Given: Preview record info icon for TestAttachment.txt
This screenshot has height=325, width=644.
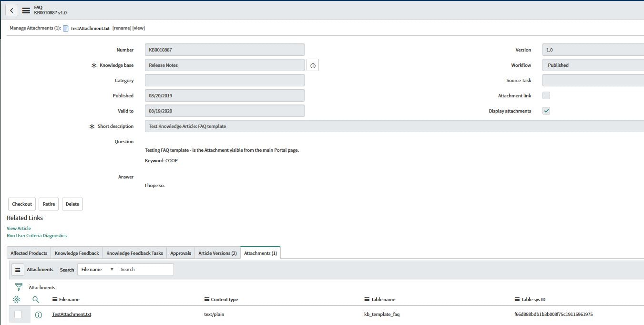Looking at the screenshot, I should 39,315.
